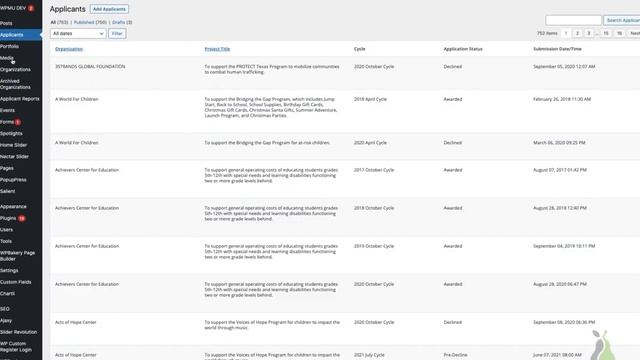This screenshot has height=360, width=640.
Task: Open Organizations sidebar menu
Action: point(15,69)
